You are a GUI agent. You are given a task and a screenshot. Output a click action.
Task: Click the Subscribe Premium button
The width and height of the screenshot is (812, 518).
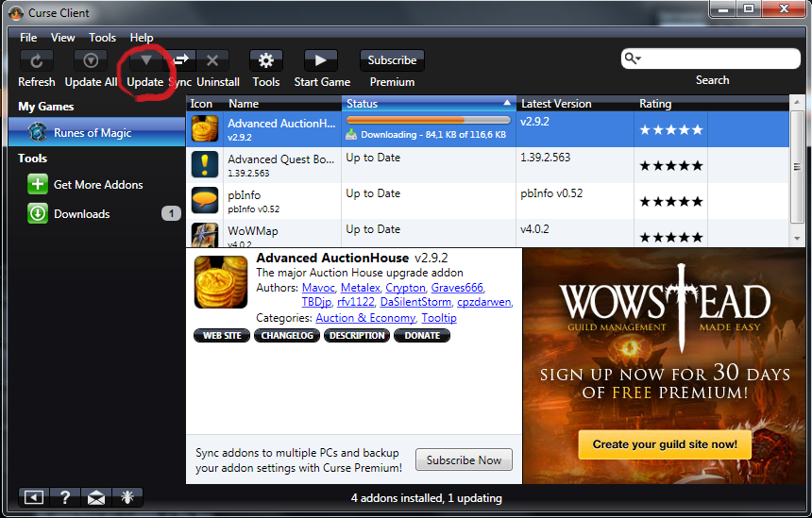pos(392,60)
